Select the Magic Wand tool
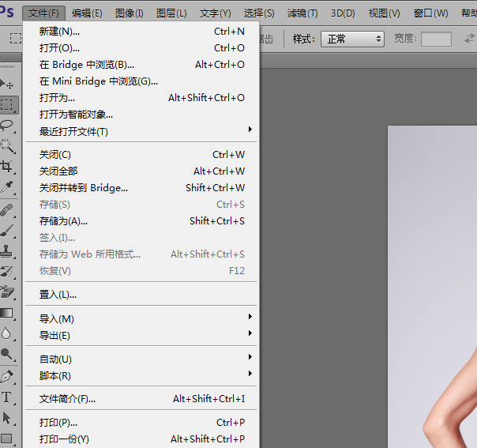Image resolution: width=477 pixels, height=448 pixels. [7, 146]
